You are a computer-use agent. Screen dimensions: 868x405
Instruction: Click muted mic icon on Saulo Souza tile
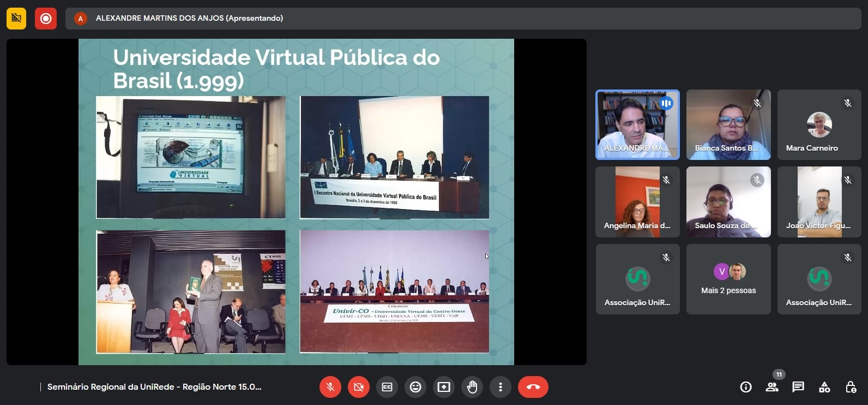coord(757,180)
